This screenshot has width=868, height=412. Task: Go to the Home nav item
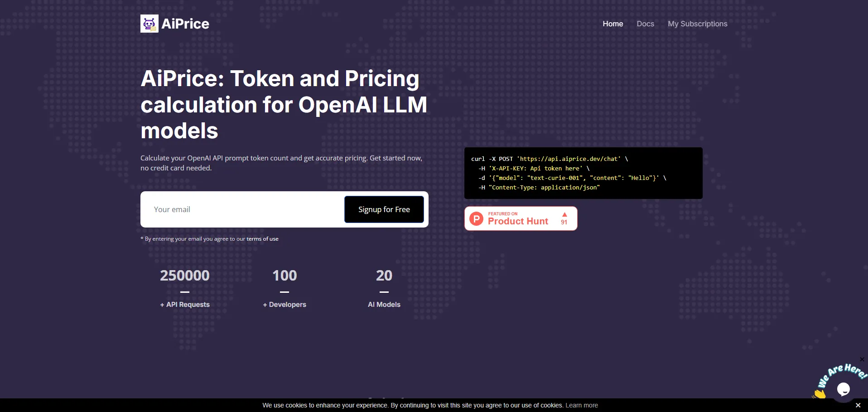[612, 24]
